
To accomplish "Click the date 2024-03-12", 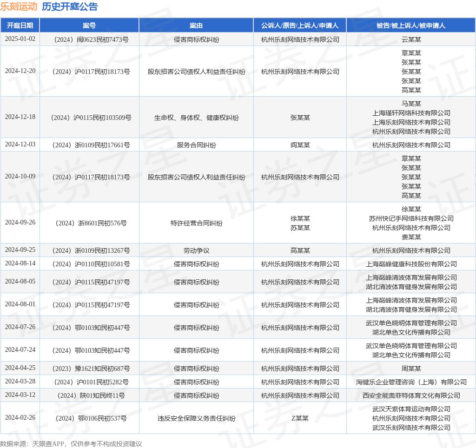I will (x=20, y=395).
